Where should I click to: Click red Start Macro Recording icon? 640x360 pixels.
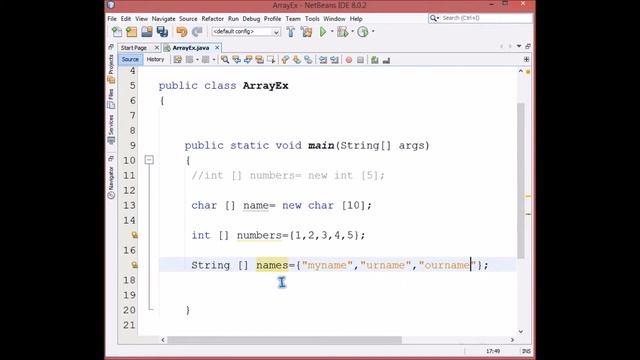pos(349,60)
